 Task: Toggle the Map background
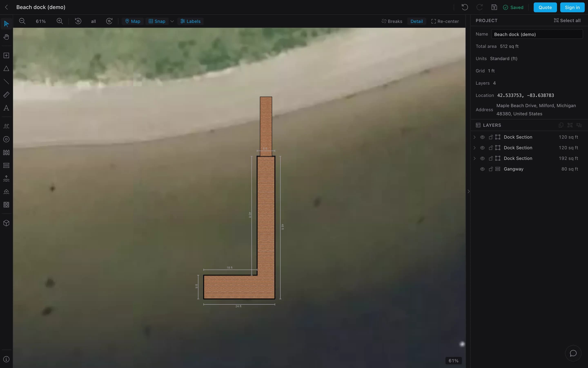[x=133, y=21]
